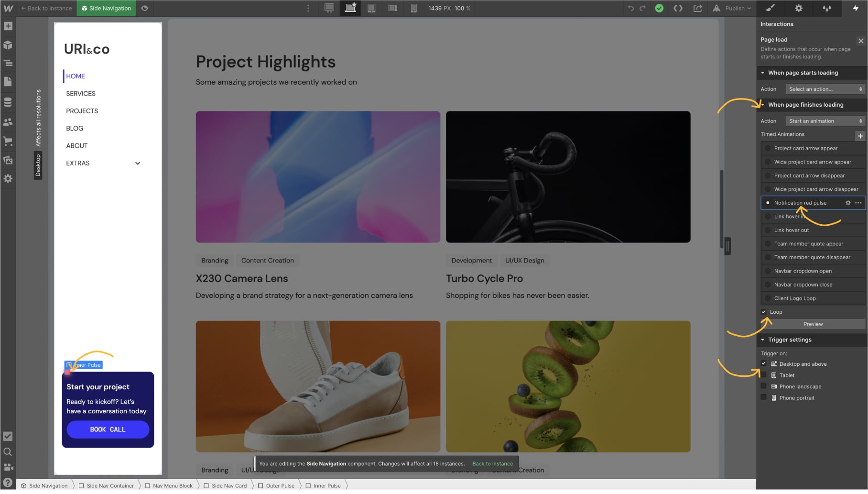
Task: Open the Help question mark
Action: (8, 483)
